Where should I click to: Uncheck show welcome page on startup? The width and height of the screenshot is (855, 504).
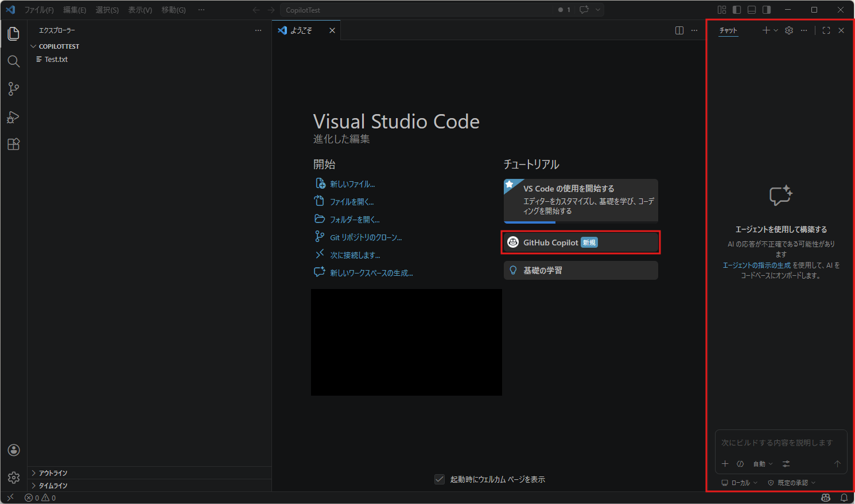tap(440, 479)
